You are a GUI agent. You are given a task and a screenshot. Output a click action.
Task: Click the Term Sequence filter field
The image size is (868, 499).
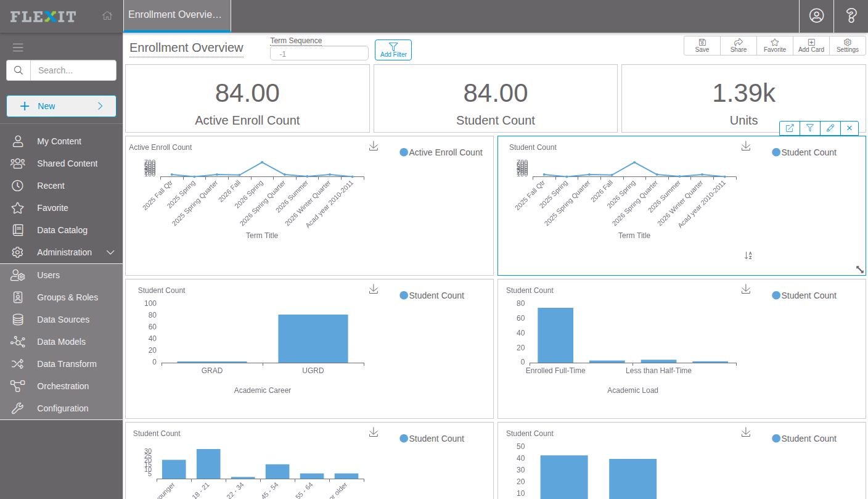point(319,54)
